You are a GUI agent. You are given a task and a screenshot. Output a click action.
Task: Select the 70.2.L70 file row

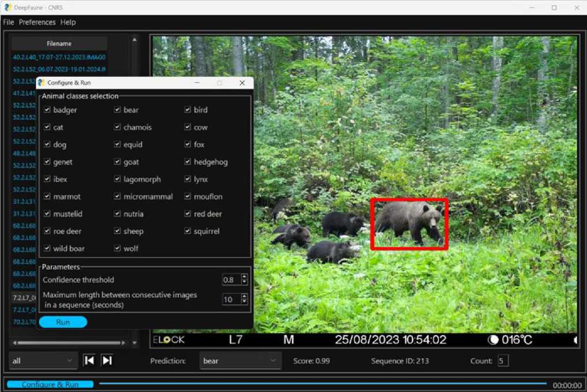(x=24, y=322)
